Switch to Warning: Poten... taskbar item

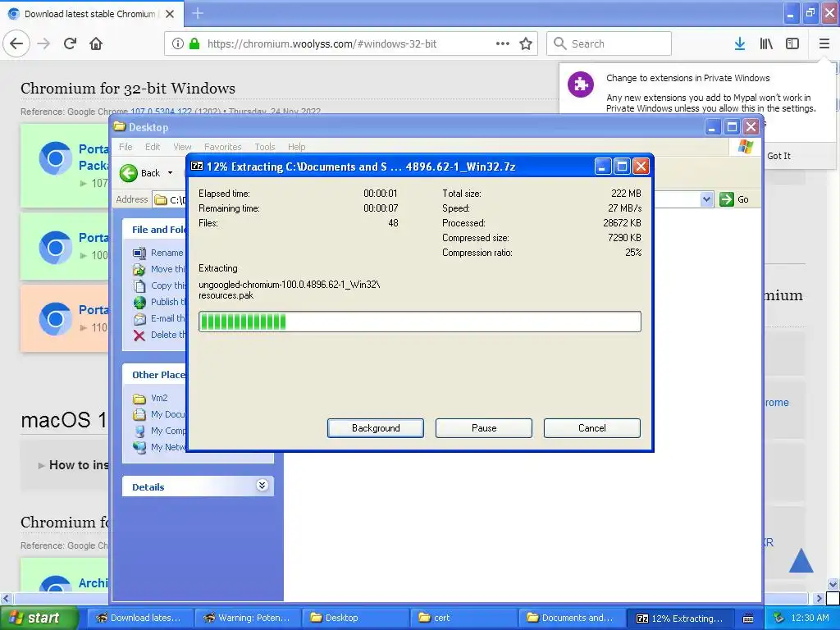[247, 618]
